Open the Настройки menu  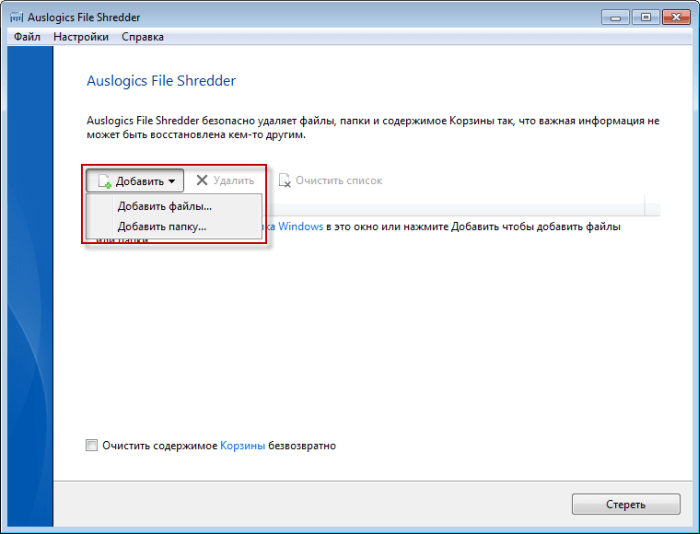(x=81, y=37)
